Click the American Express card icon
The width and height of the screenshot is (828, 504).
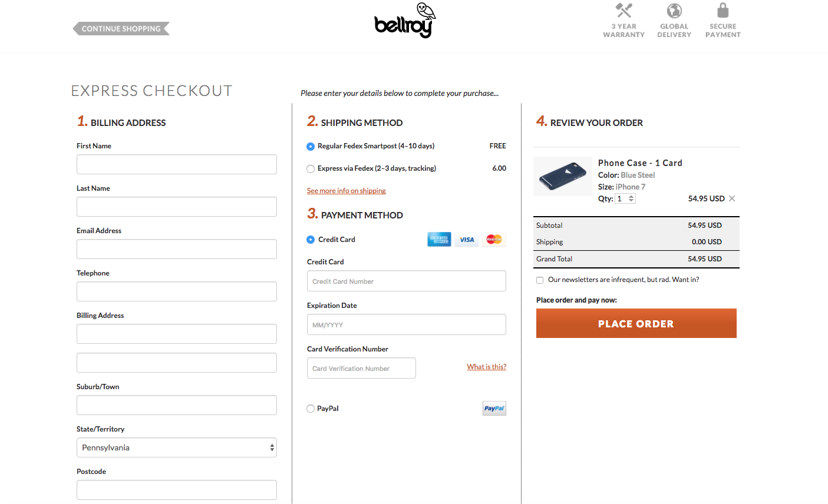tap(439, 240)
